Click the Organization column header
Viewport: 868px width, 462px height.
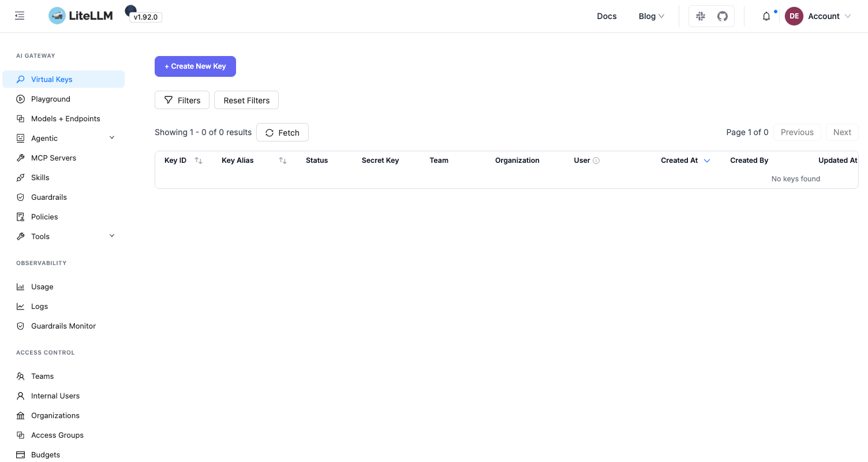517,161
